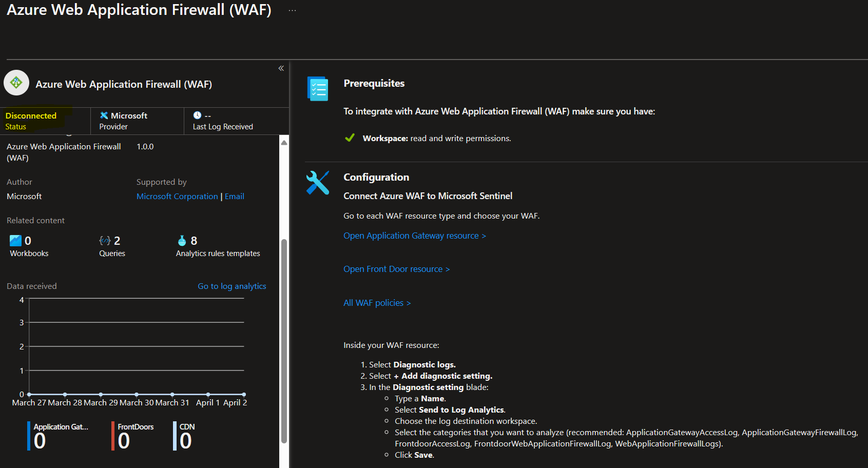868x468 pixels.
Task: Select the CDN data type counter
Action: [185, 436]
